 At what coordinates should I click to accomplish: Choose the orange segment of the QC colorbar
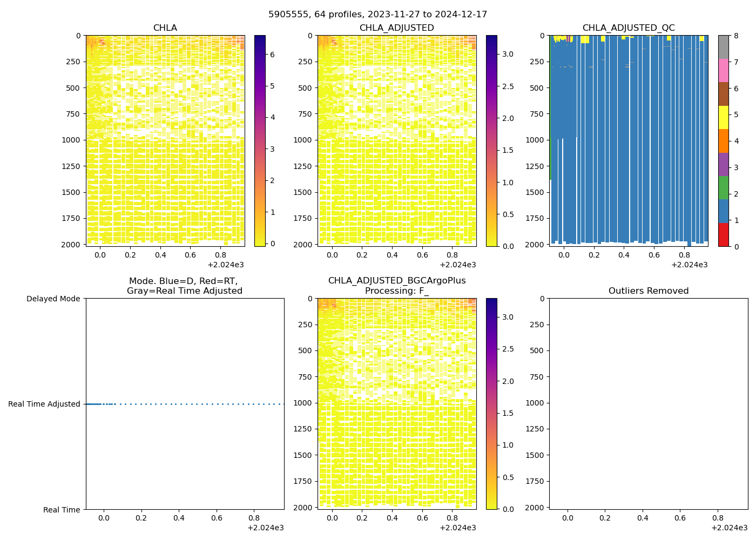[723, 141]
